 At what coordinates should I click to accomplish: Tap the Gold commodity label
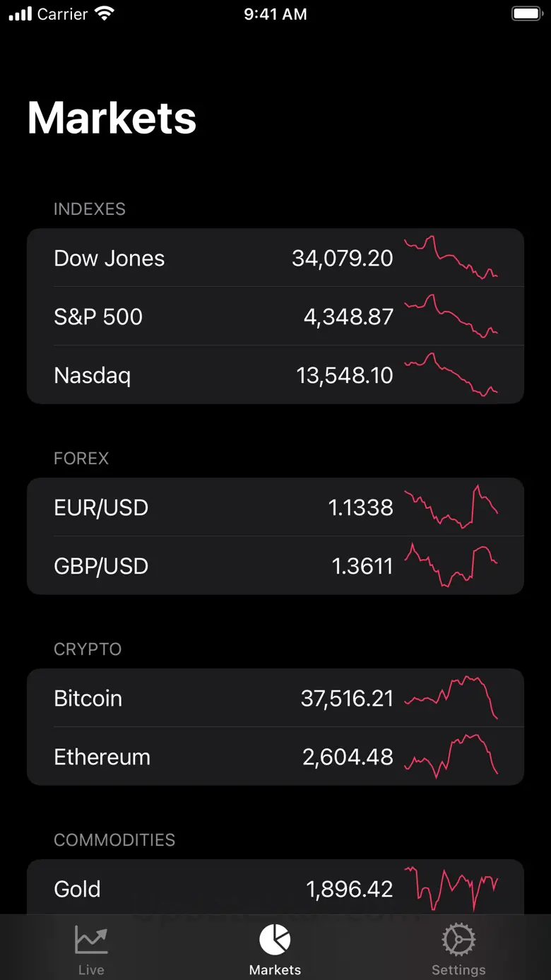click(78, 889)
